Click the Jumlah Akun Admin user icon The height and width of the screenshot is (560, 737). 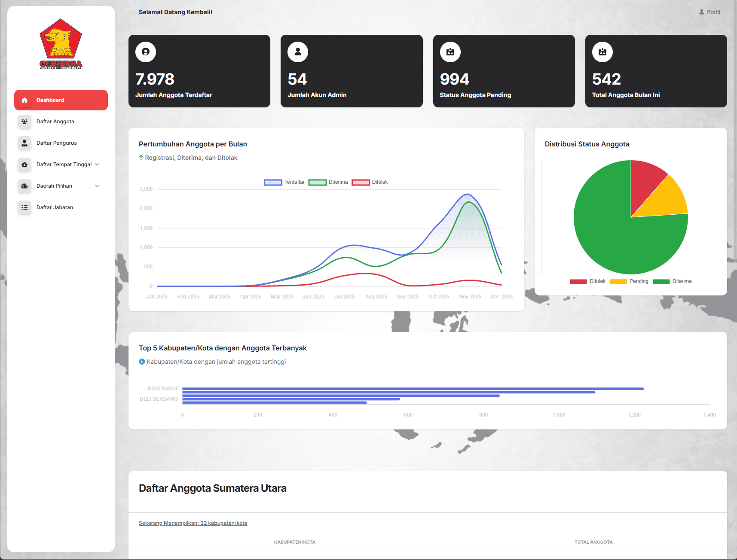(298, 52)
